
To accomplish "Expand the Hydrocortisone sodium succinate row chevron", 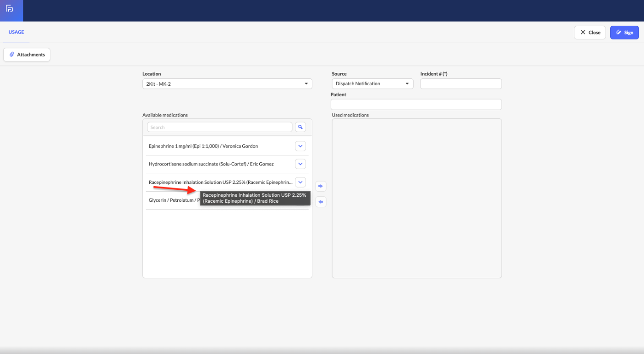I will click(300, 164).
